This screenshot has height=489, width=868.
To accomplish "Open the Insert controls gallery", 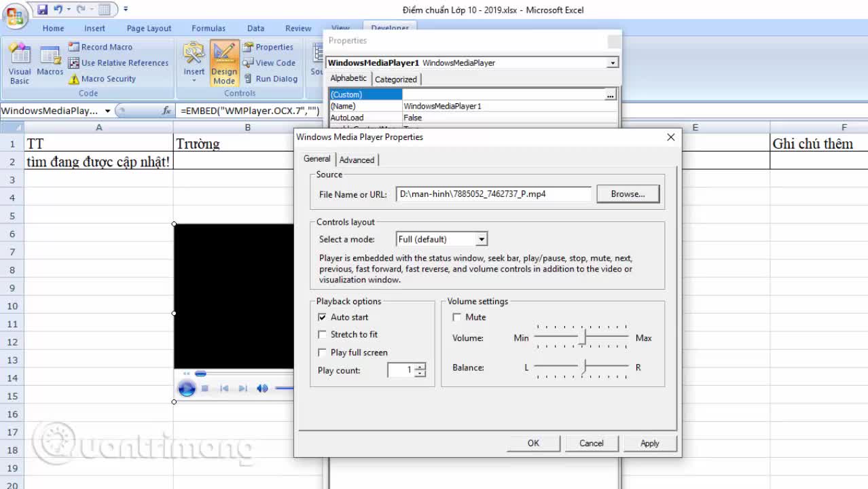I will (x=194, y=62).
